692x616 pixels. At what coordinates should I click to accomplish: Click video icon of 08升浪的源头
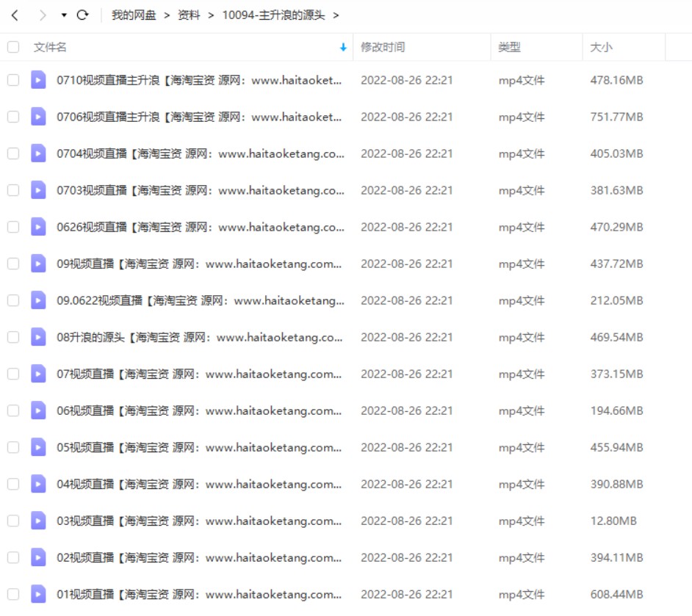[38, 337]
